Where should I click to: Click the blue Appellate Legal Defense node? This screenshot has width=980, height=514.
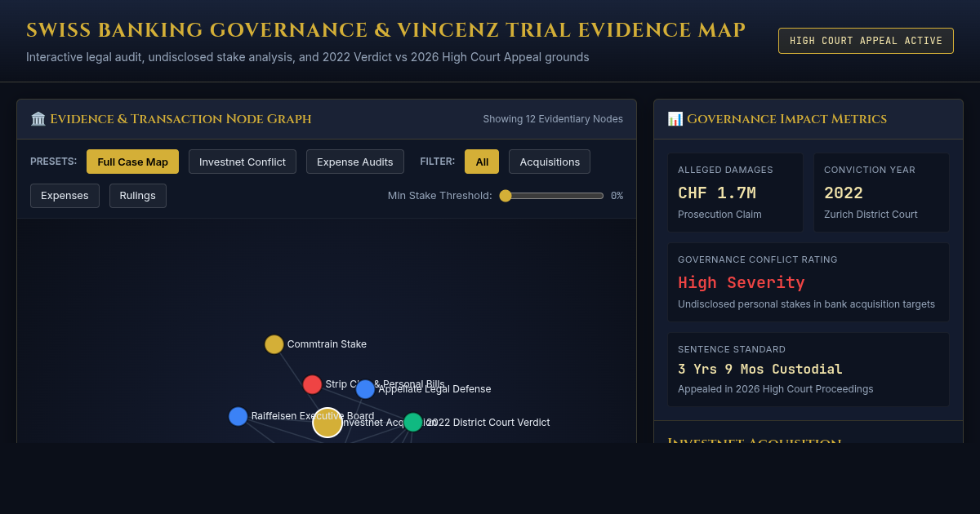[365, 389]
